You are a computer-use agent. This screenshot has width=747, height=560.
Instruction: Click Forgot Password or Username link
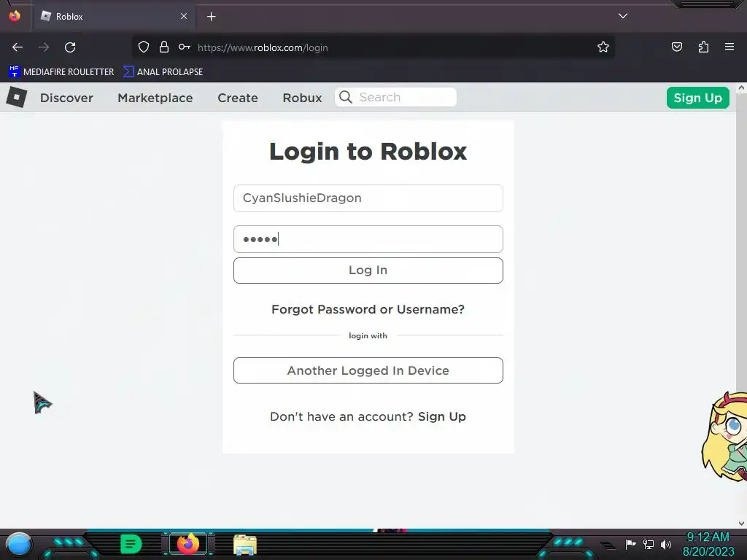coord(368,309)
